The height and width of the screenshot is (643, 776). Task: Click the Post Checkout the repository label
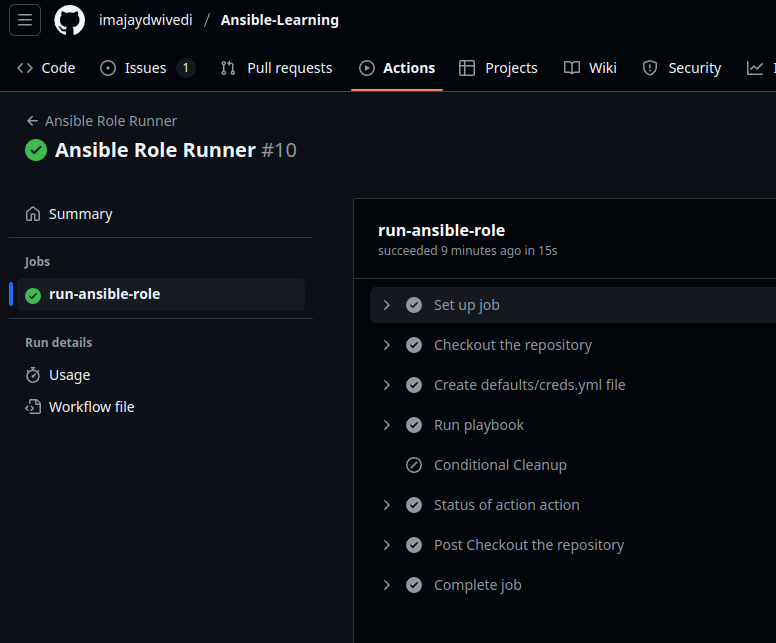coord(529,545)
